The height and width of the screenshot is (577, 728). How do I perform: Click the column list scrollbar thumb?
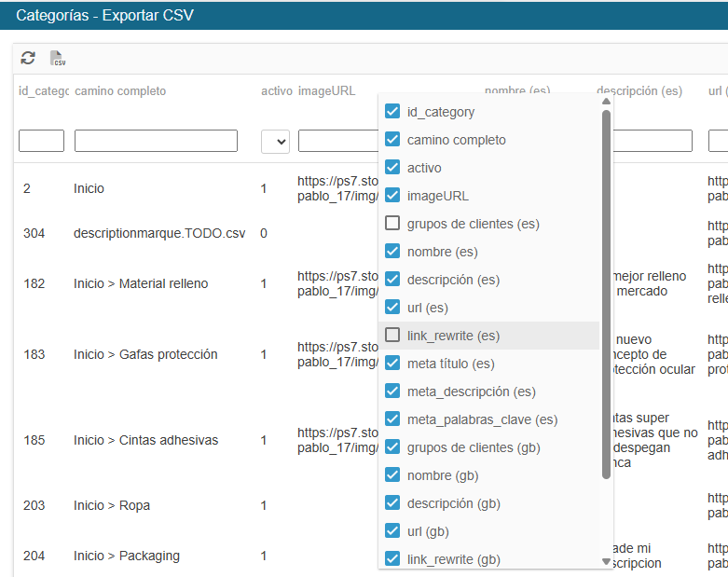[x=606, y=295]
